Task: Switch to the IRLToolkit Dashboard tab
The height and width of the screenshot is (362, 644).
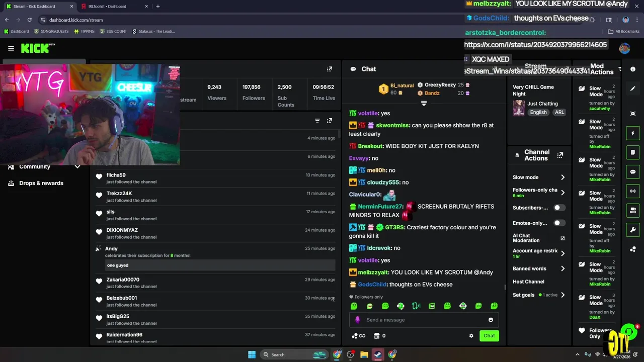Action: [114, 7]
